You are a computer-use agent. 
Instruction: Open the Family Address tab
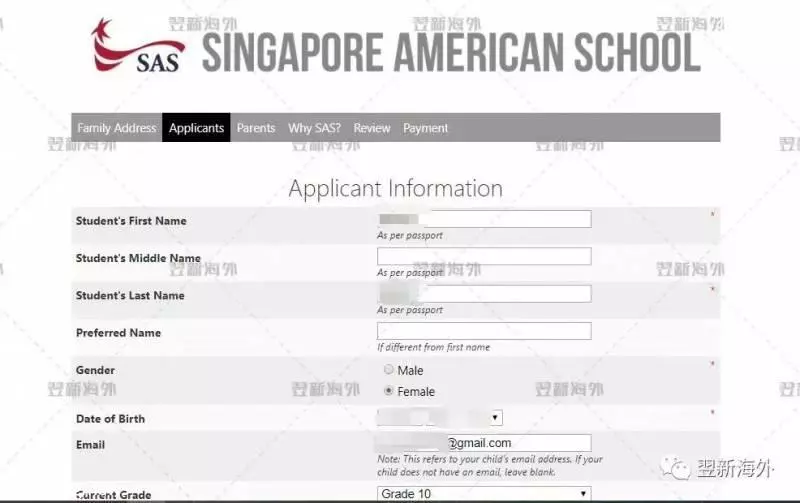click(117, 128)
